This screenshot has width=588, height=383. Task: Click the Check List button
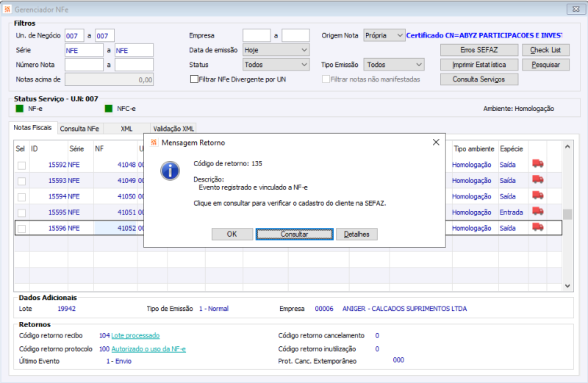click(545, 50)
